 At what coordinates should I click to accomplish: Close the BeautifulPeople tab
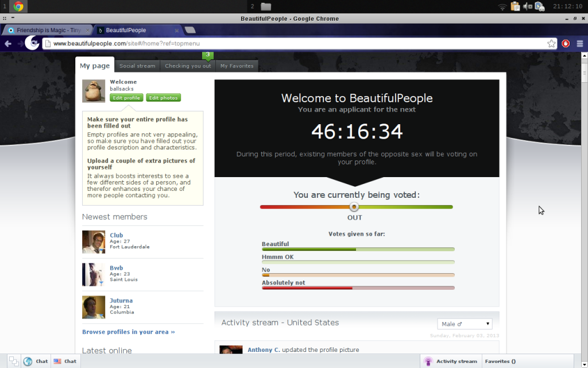pos(177,30)
